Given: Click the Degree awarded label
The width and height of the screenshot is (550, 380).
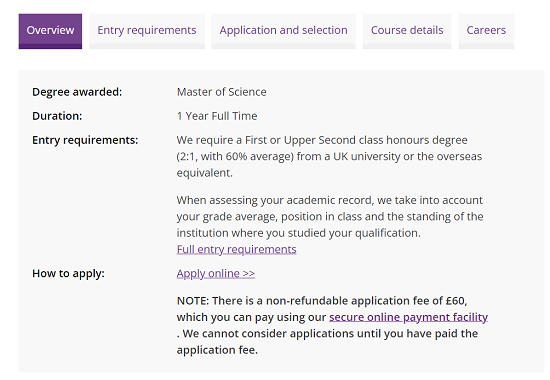Looking at the screenshot, I should [77, 92].
